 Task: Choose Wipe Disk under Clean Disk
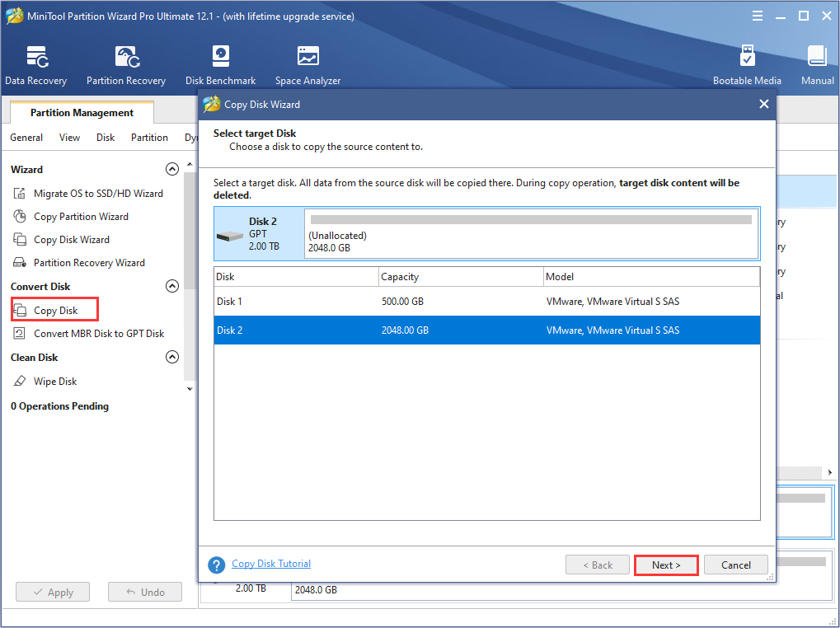(x=45, y=382)
